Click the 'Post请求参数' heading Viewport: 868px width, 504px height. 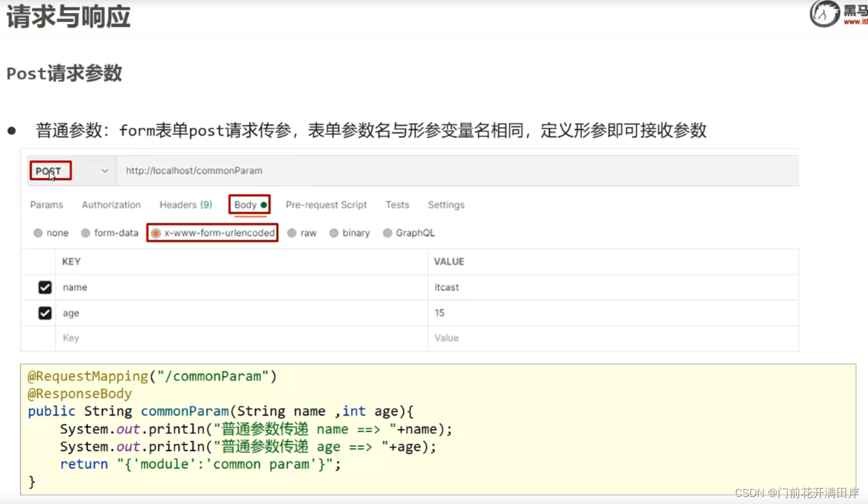click(x=64, y=74)
